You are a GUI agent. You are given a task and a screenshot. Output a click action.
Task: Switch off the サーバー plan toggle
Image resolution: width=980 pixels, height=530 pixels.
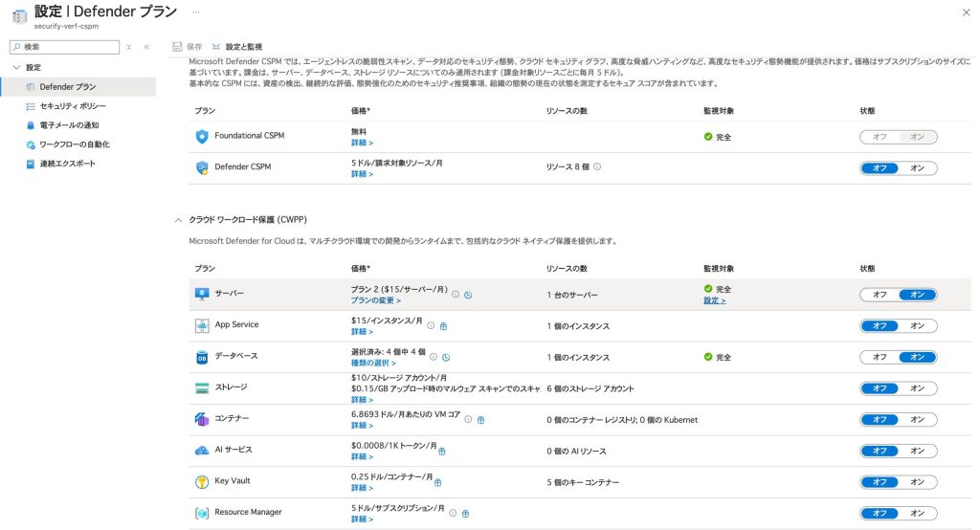point(880,295)
